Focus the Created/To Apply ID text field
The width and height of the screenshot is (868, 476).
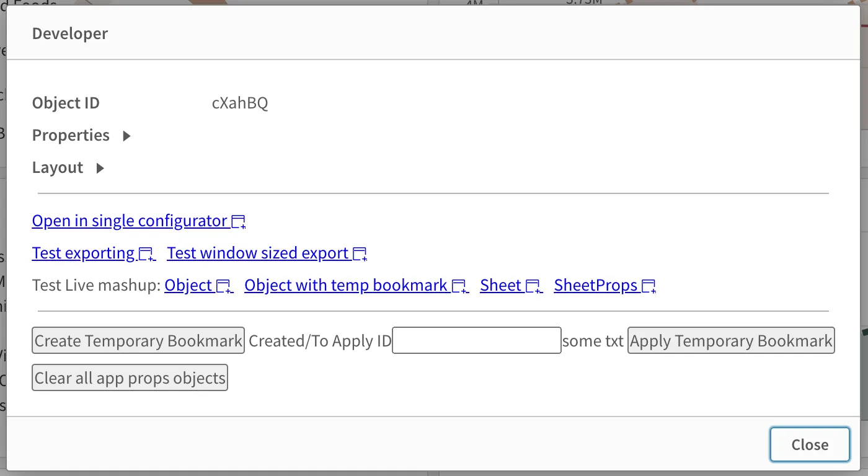(x=476, y=341)
